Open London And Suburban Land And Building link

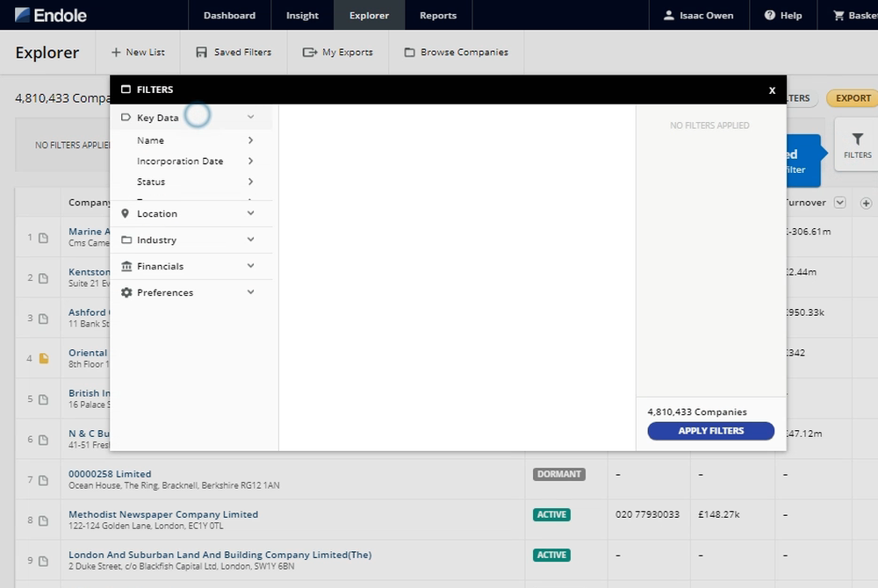click(x=220, y=555)
